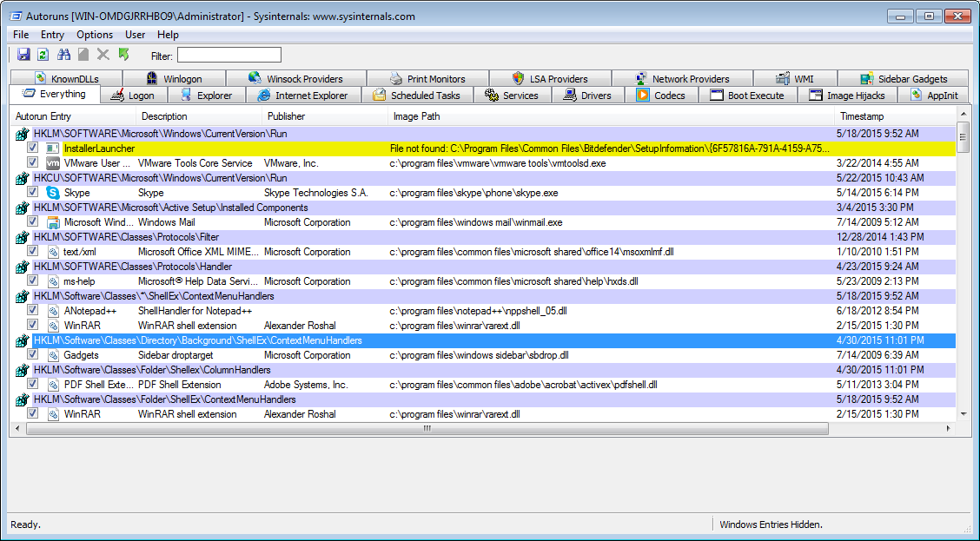Open the Scheduled Tasks tab
The width and height of the screenshot is (980, 541).
(x=417, y=95)
